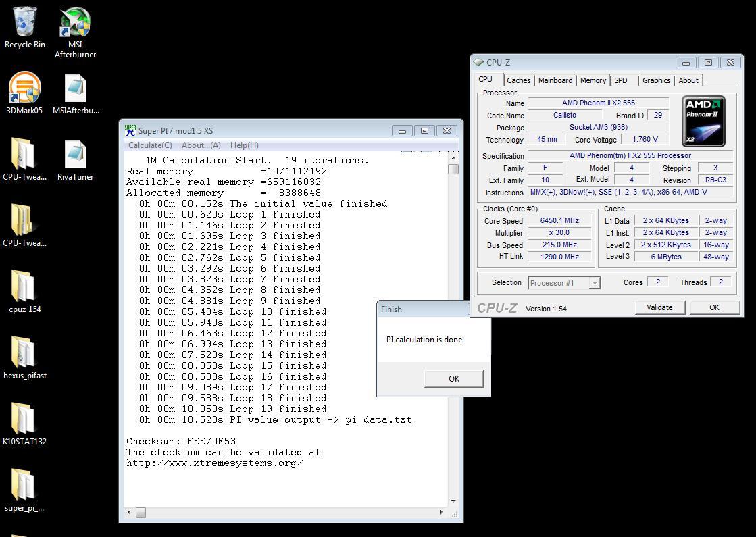
Task: Click the Cores count value
Action: pos(657,282)
